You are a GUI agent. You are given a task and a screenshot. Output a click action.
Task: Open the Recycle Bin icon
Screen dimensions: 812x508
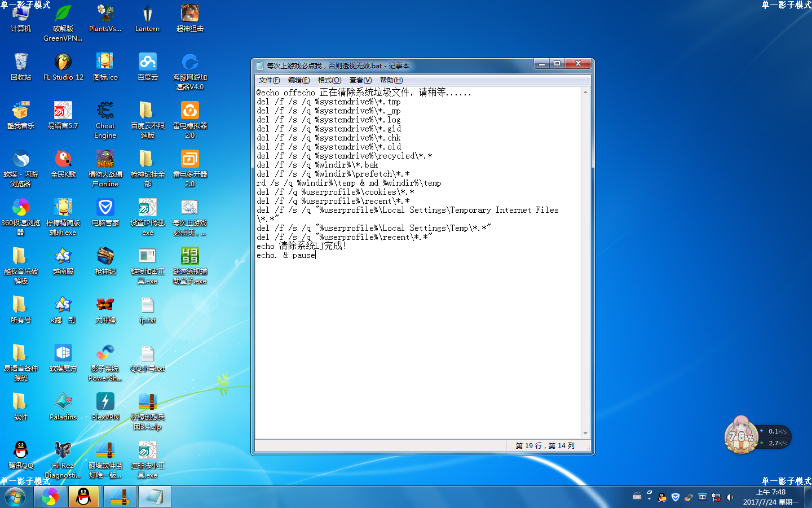[21, 62]
